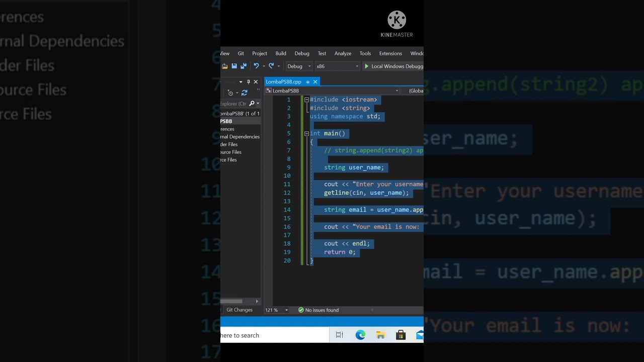
Task: Select the solution node 'LombaPSBB' (1 of 1
Action: click(240, 114)
